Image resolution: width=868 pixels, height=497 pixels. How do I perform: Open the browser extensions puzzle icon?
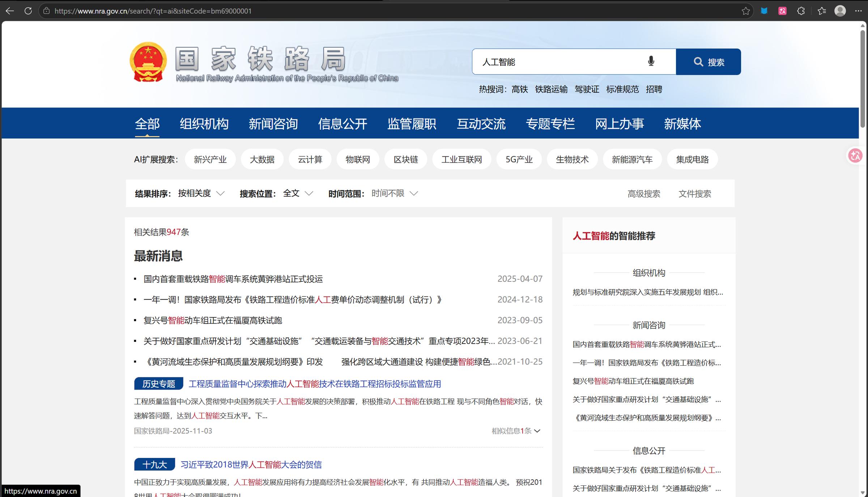point(801,11)
